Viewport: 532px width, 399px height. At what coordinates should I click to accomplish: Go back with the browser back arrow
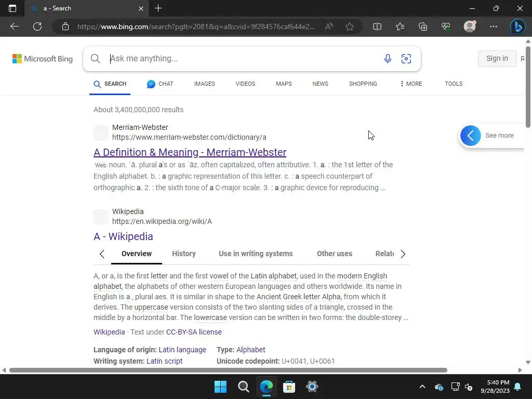pyautogui.click(x=14, y=26)
